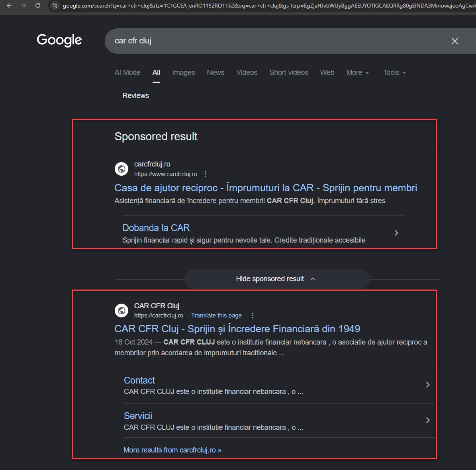Switch to the Images tab
Viewport: 476px width, 470px height.
[x=183, y=72]
